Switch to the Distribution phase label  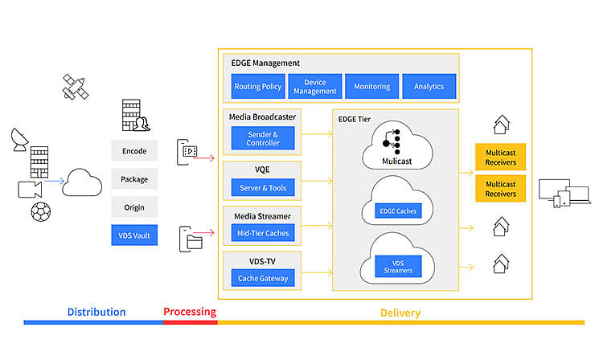[x=96, y=312]
